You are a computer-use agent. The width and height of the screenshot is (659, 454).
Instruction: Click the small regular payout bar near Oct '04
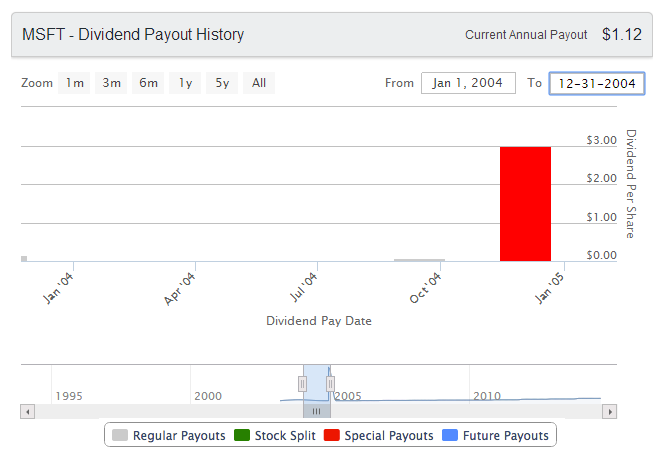[419, 260]
